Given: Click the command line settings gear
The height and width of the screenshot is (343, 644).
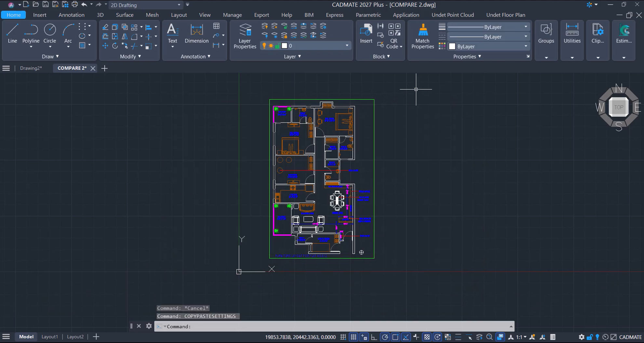Looking at the screenshot, I should tap(149, 326).
